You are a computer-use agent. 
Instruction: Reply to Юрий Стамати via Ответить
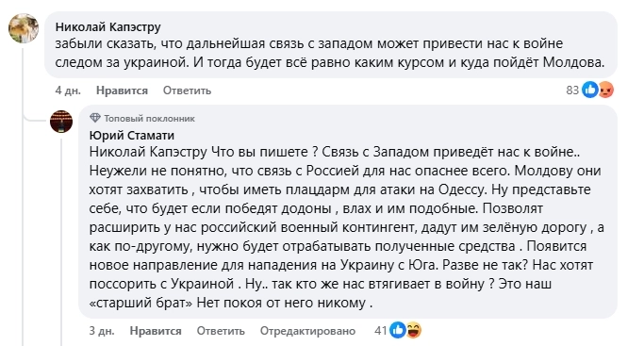221,331
